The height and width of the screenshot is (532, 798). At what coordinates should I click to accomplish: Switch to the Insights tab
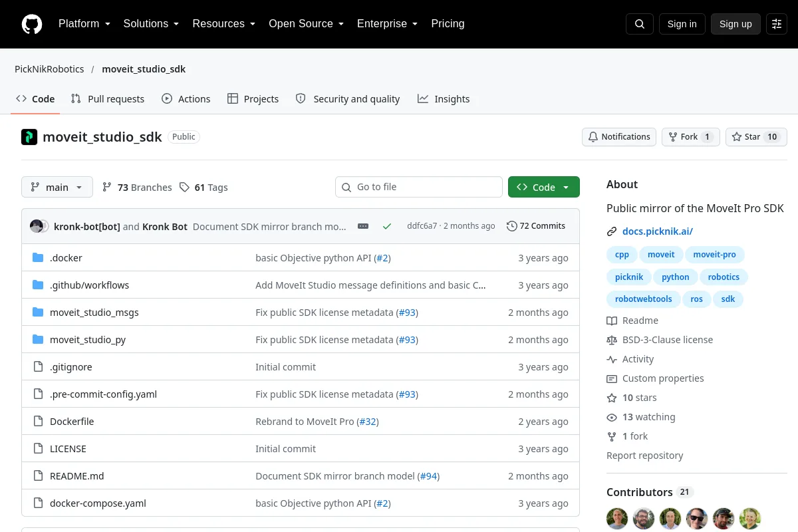(x=444, y=99)
